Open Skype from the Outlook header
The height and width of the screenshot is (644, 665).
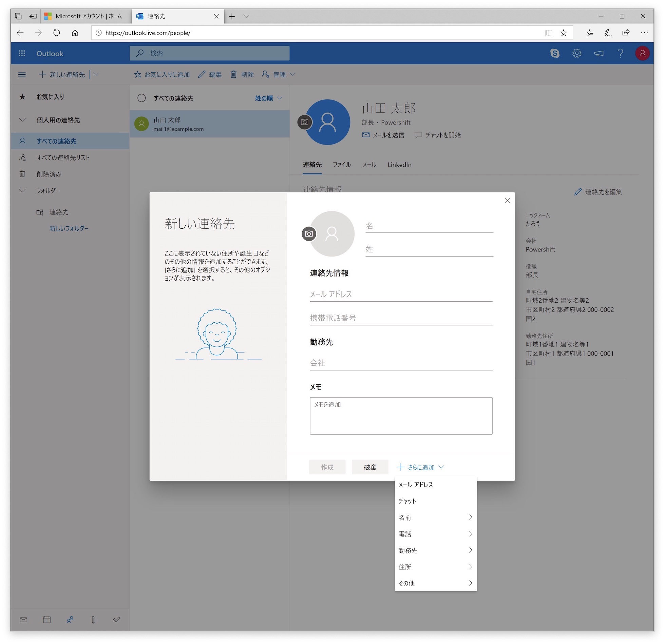pos(555,53)
